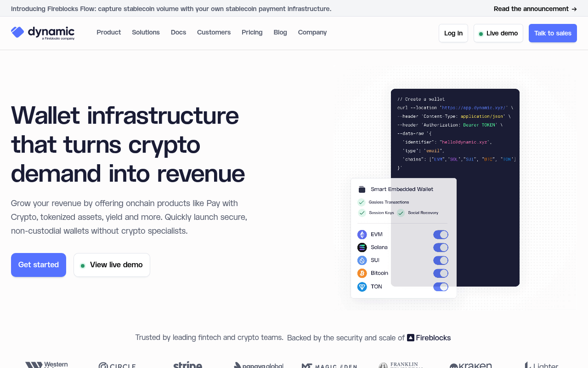Click the Log in button
588x368 pixels.
point(453,33)
